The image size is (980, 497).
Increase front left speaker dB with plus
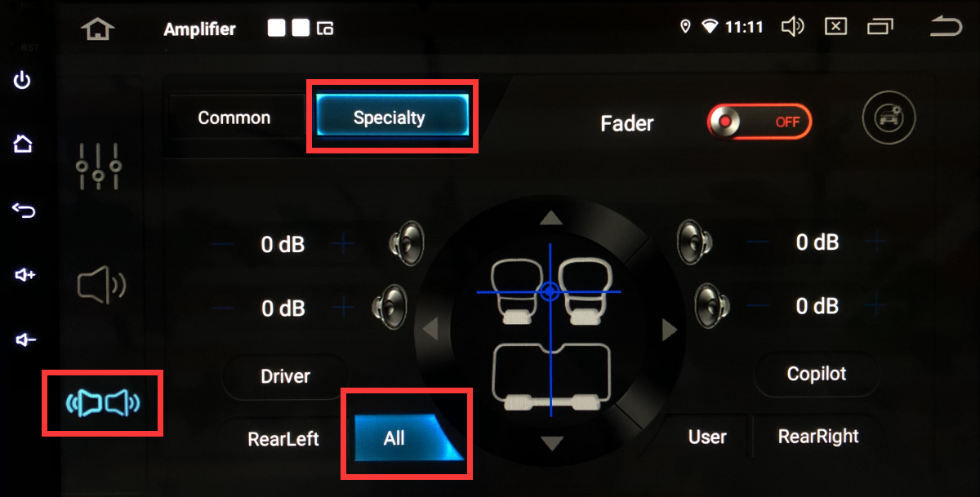point(343,243)
